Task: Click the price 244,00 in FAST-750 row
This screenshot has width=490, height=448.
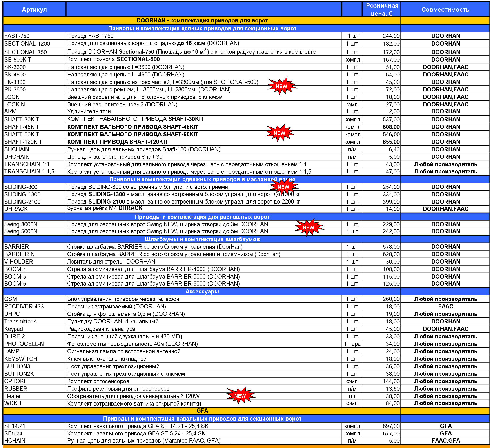Action: coord(391,36)
